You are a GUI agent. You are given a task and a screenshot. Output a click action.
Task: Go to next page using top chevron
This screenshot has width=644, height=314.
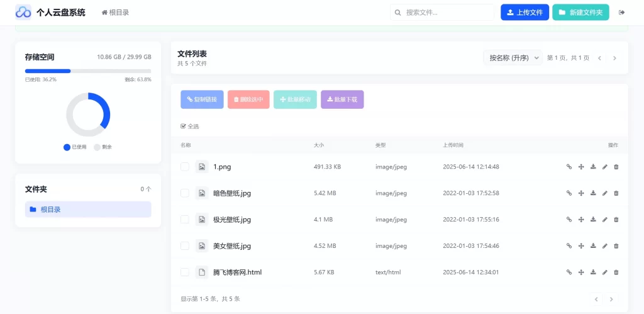[614, 59]
